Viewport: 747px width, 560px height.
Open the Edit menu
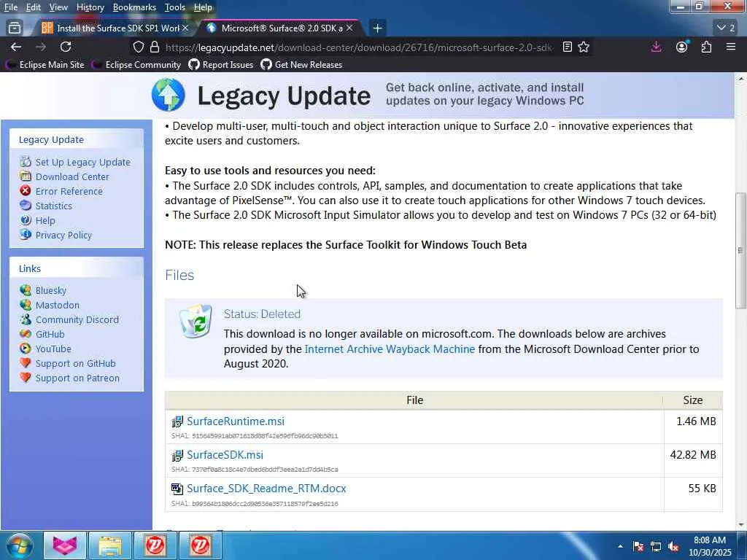click(33, 7)
